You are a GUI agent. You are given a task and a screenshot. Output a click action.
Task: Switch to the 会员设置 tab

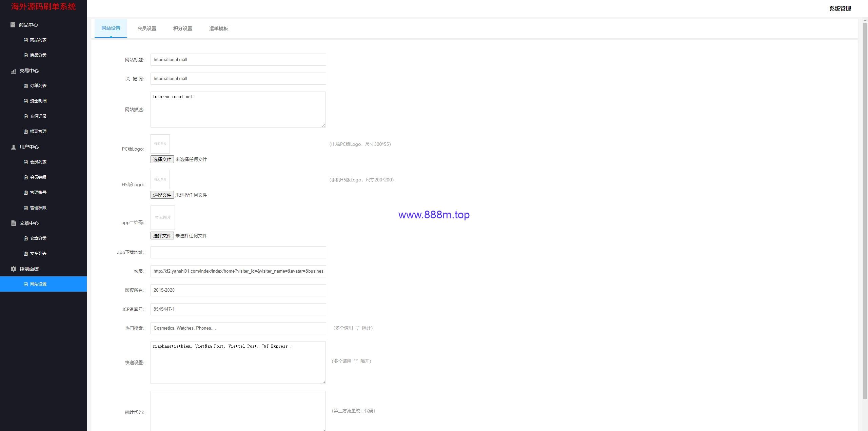coord(147,28)
